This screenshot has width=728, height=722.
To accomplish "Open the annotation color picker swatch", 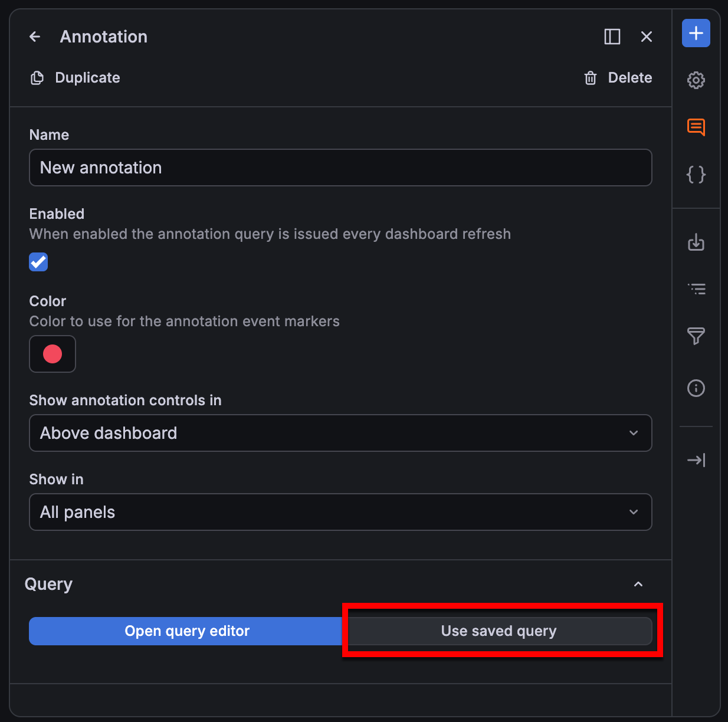I will (x=53, y=354).
